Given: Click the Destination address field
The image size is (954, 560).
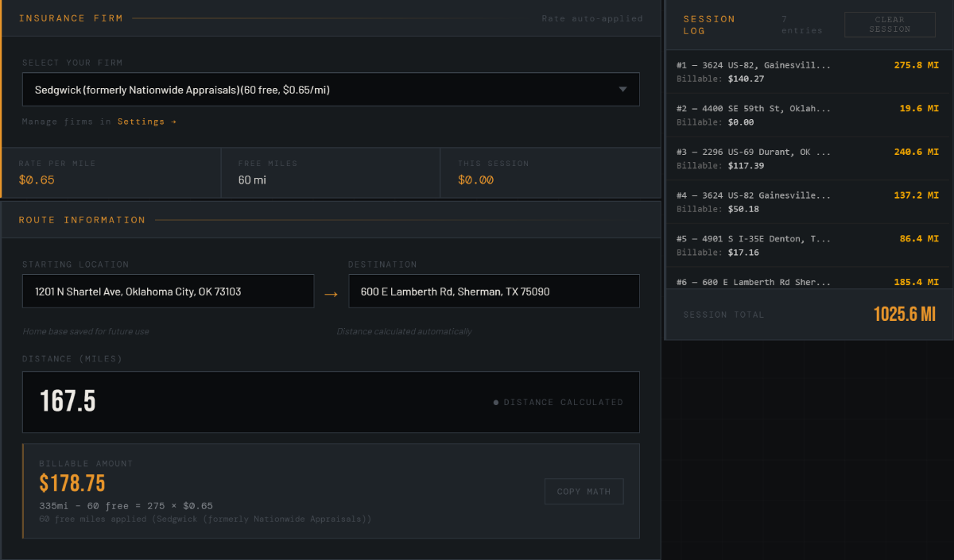Looking at the screenshot, I should [x=494, y=292].
